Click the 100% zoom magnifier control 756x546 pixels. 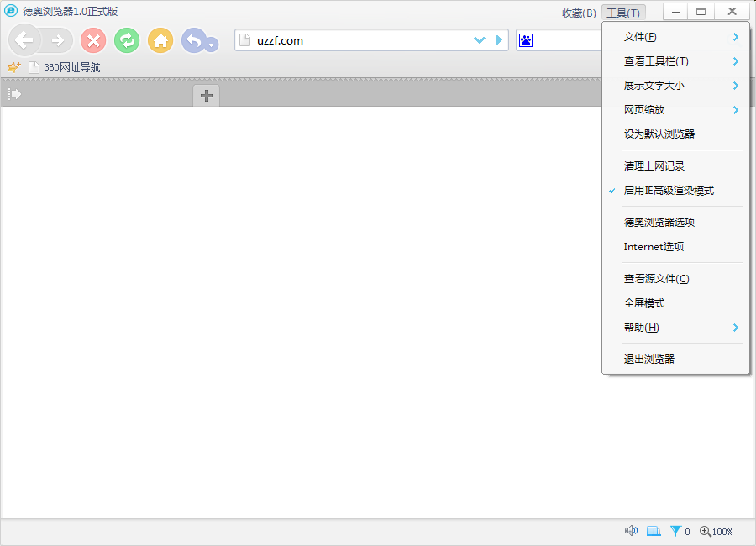pyautogui.click(x=717, y=532)
